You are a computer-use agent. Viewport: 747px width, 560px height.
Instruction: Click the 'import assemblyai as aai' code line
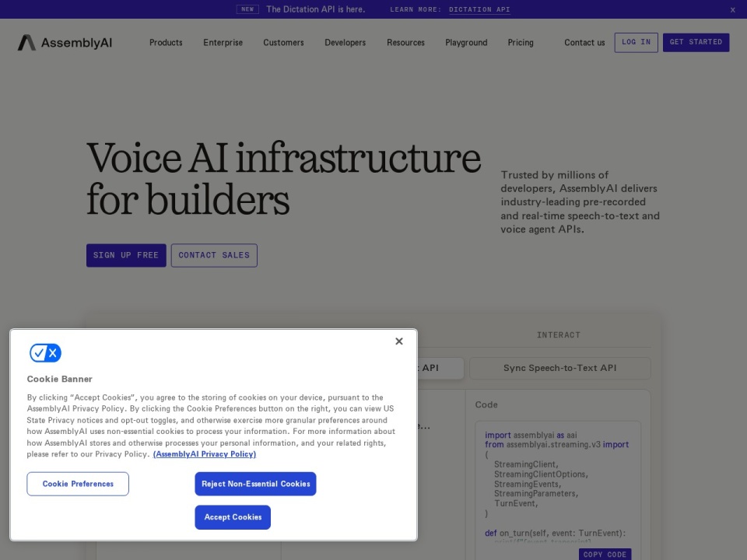531,436
